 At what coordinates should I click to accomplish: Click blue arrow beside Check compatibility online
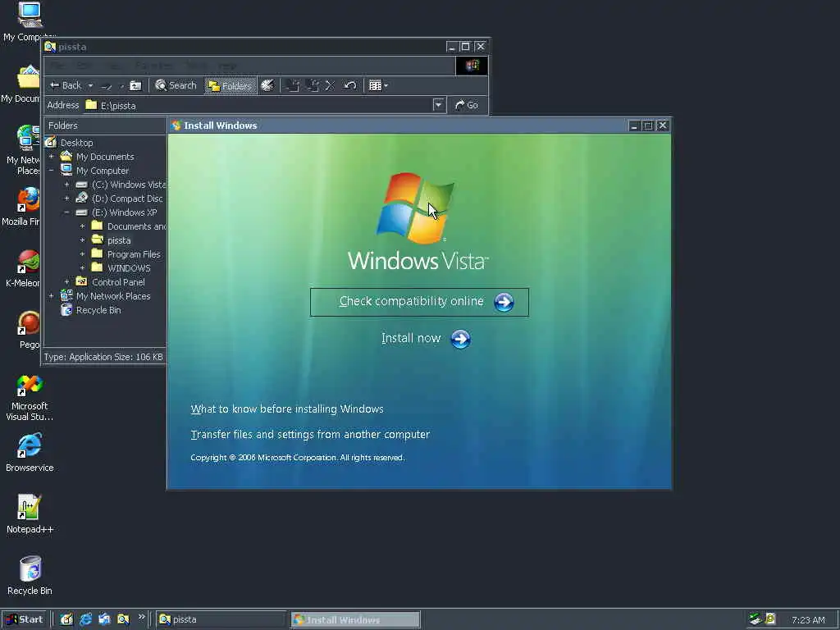tap(504, 302)
